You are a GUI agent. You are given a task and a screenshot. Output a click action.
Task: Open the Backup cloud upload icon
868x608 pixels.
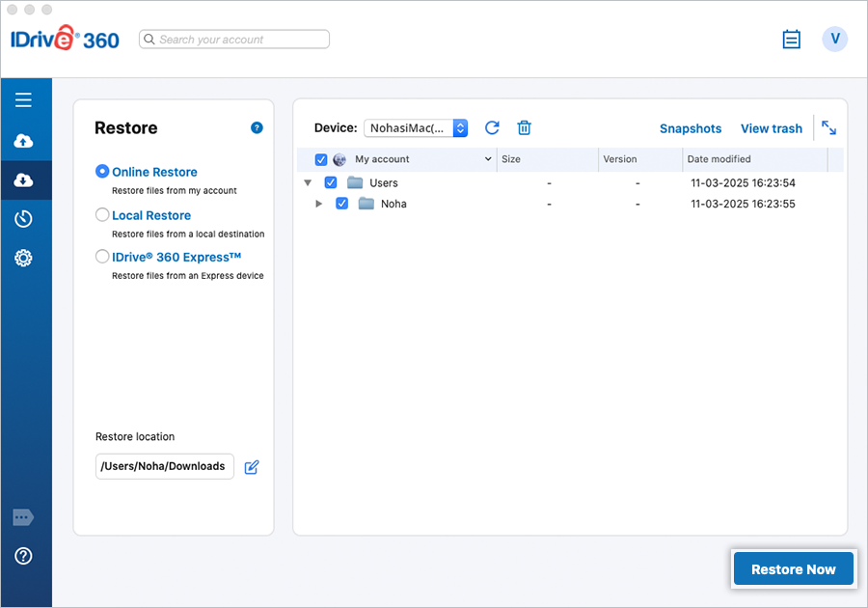[24, 142]
